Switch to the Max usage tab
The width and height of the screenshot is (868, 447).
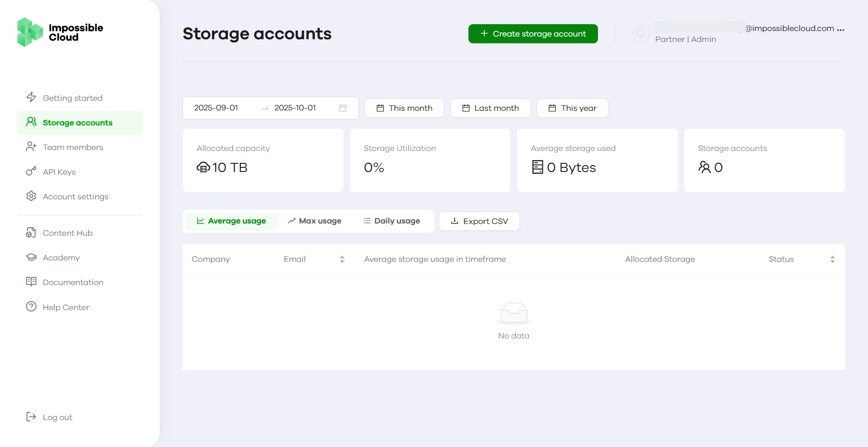point(315,221)
